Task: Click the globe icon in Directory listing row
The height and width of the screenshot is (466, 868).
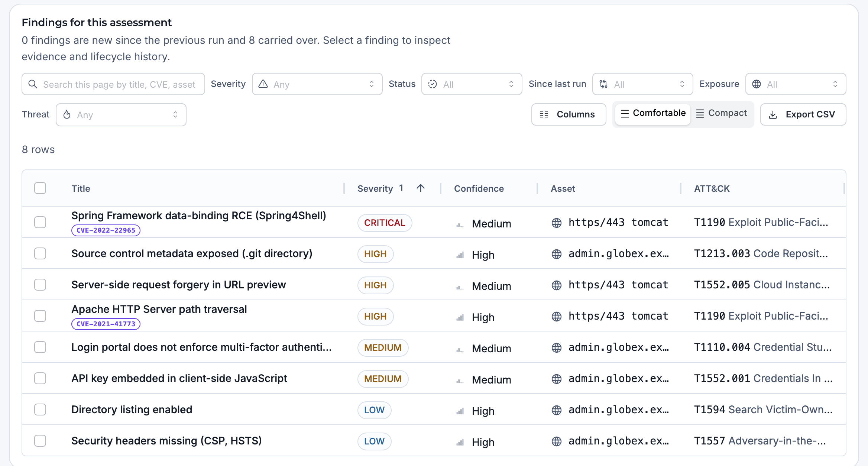Action: pyautogui.click(x=556, y=410)
